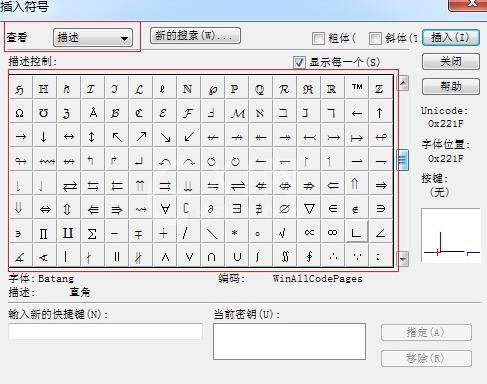The width and height of the screenshot is (487, 384).
Task: Select the double-struck ℕ symbol
Action: [187, 88]
